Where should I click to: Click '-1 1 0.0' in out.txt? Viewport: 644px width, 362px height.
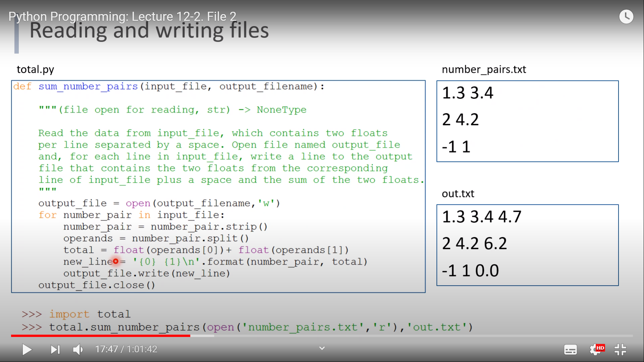(470, 270)
